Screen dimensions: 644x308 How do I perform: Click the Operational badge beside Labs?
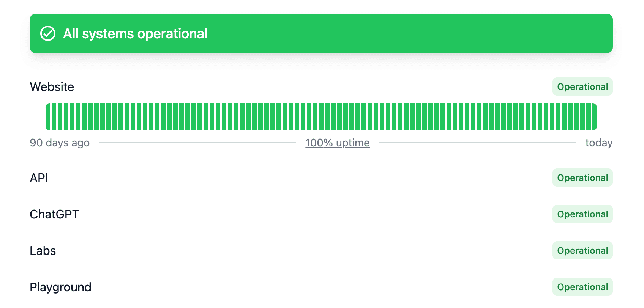[x=582, y=250]
